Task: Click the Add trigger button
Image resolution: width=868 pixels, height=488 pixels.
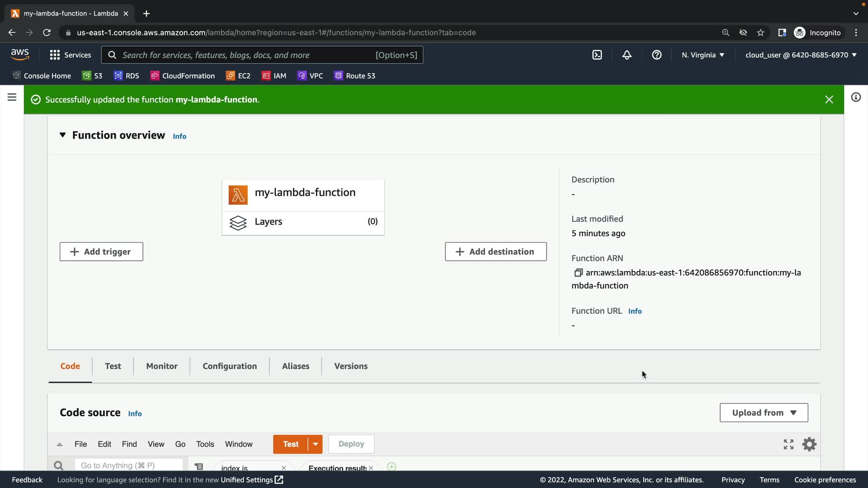Action: [x=101, y=252]
